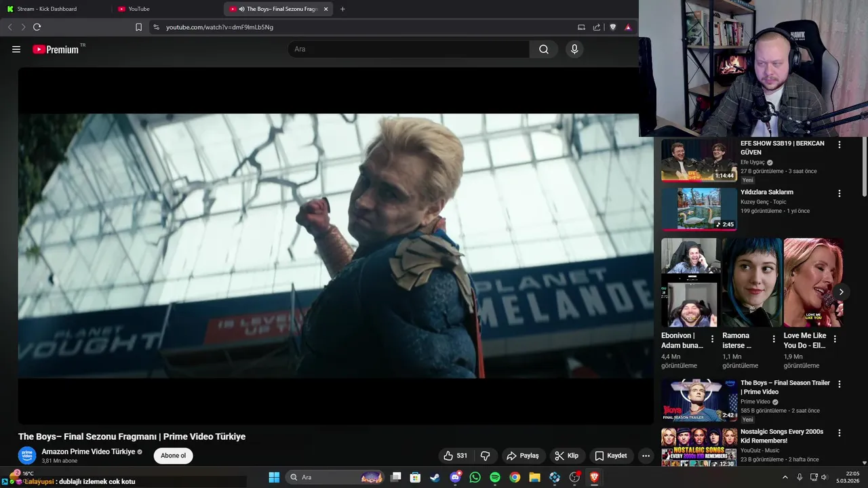Open options for Ramona isterse Shorts
The height and width of the screenshot is (488, 868).
[x=774, y=339]
